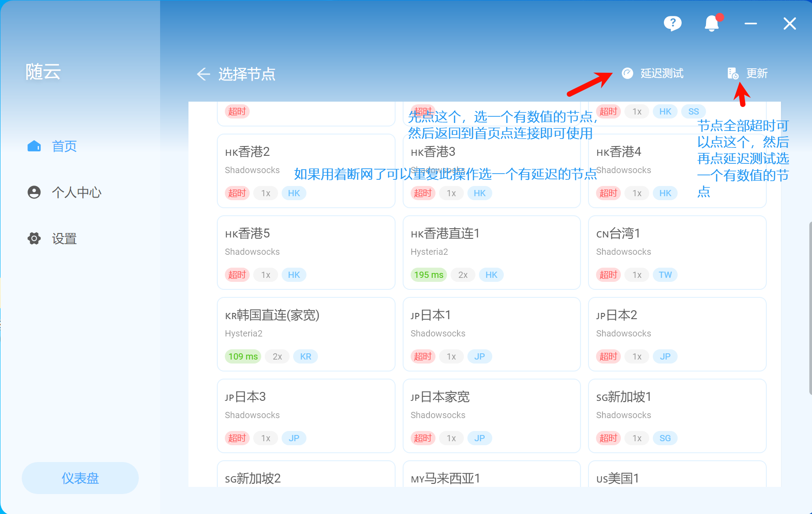Click the node list vertical scrollbar

point(810,306)
